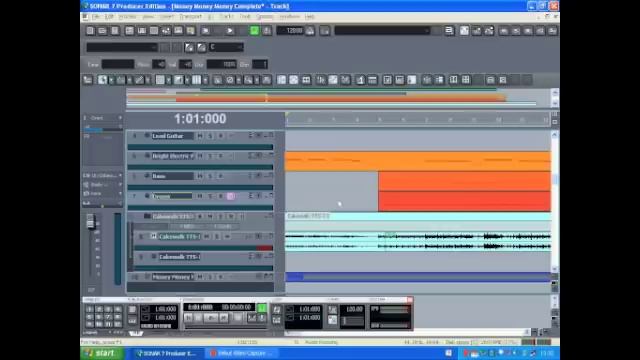640x360 pixels.
Task: Click the Cakewalk TTS-1 track folder icon
Action: (x=147, y=216)
